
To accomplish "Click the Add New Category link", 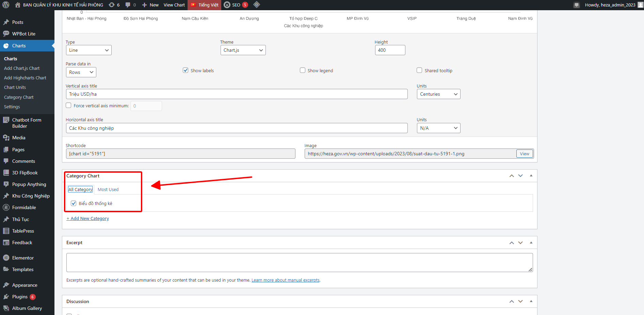I will click(x=88, y=219).
